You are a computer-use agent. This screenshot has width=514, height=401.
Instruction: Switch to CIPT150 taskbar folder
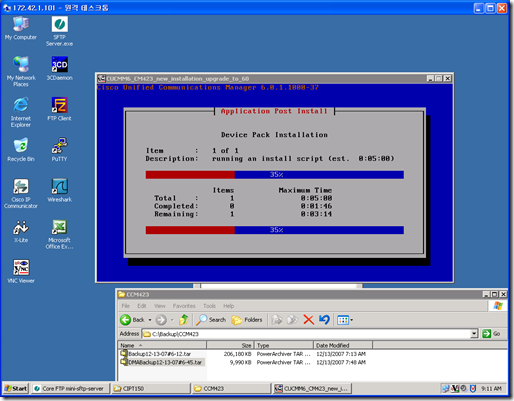(x=151, y=388)
